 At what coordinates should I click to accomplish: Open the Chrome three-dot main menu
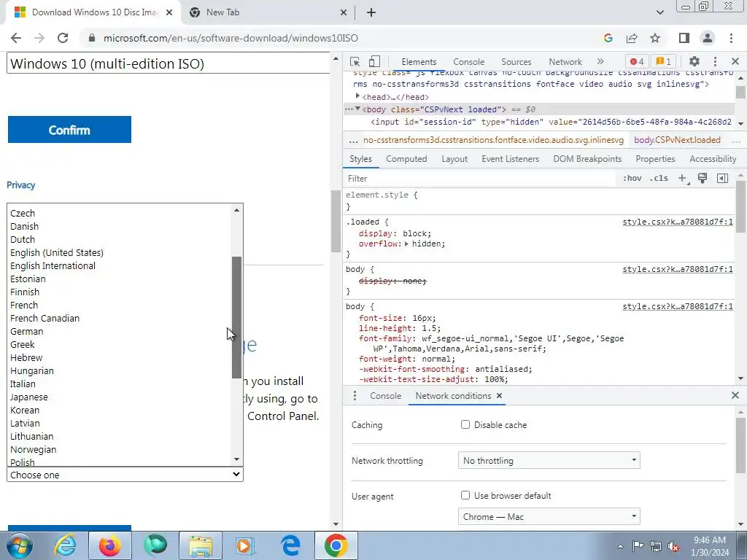pyautogui.click(x=731, y=38)
